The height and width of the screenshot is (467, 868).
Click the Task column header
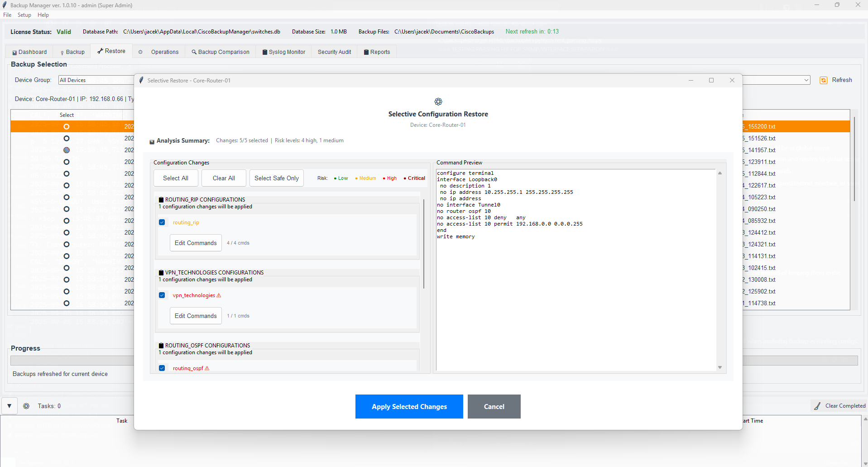[122, 421]
